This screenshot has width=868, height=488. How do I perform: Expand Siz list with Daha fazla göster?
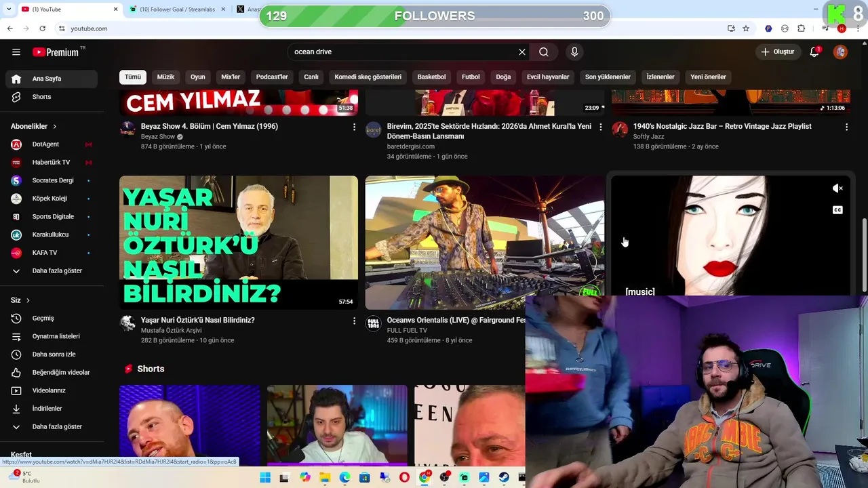52,426
